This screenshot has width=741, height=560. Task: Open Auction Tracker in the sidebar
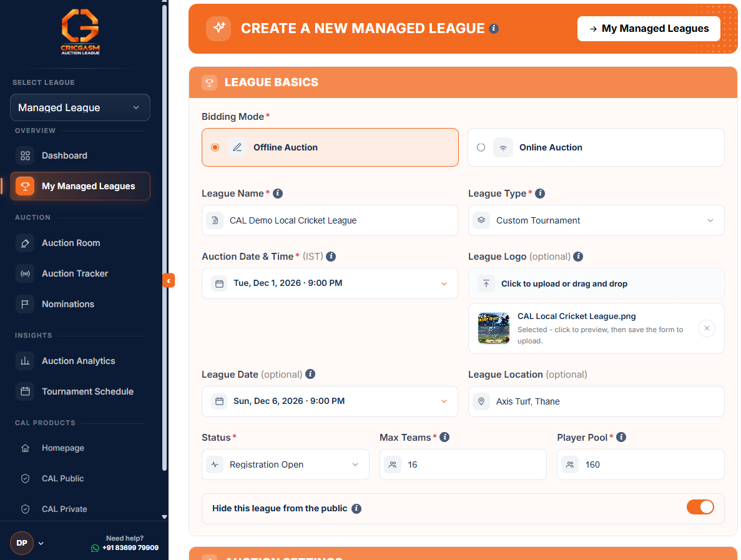(79, 273)
